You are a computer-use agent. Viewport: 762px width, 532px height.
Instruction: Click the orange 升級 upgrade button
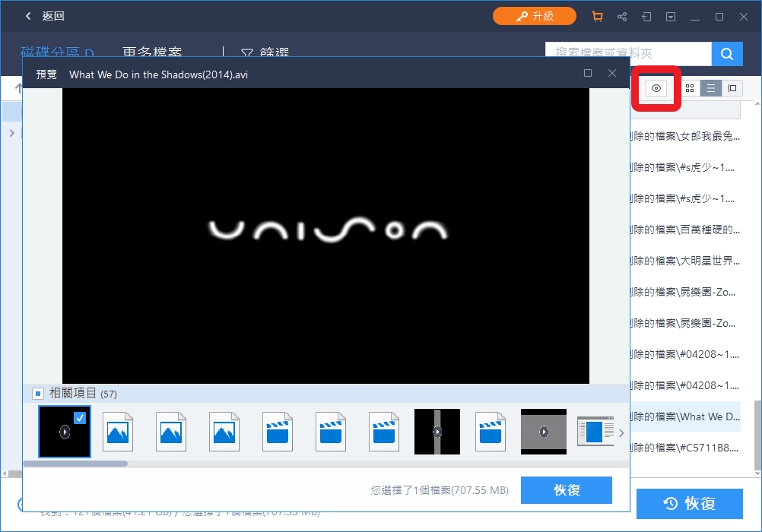click(534, 16)
